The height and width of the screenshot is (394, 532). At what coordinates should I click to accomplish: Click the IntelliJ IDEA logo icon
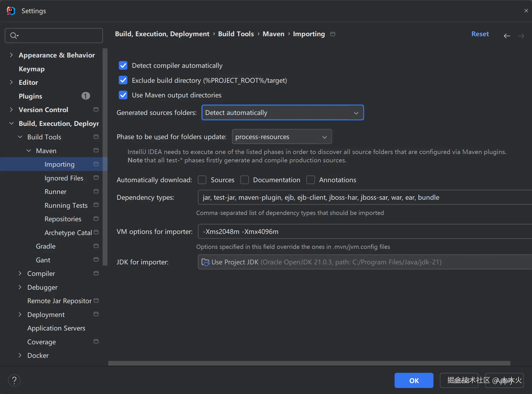11,11
